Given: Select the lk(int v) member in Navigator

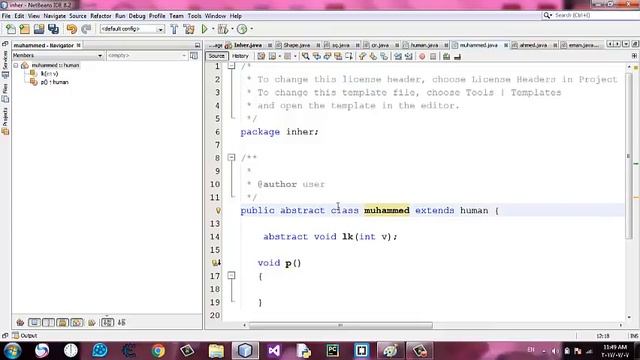Looking at the screenshot, I should point(49,74).
